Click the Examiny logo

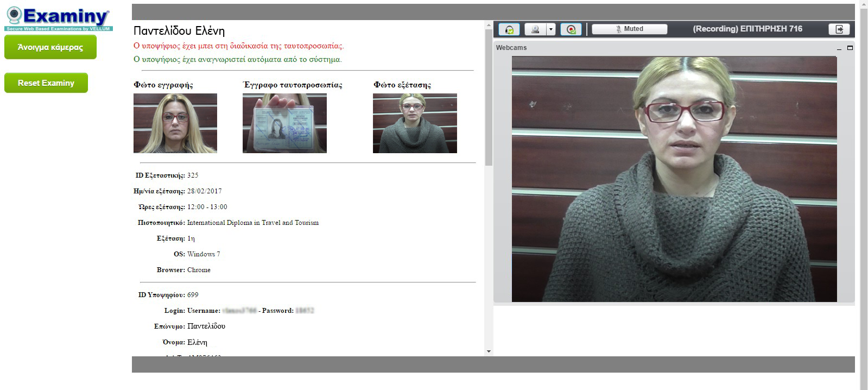[59, 19]
